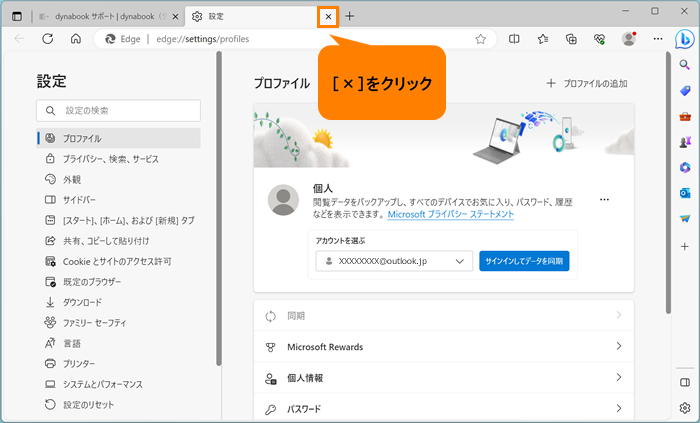The height and width of the screenshot is (423, 700).
Task: Expand the 同期 row
Action: (444, 315)
